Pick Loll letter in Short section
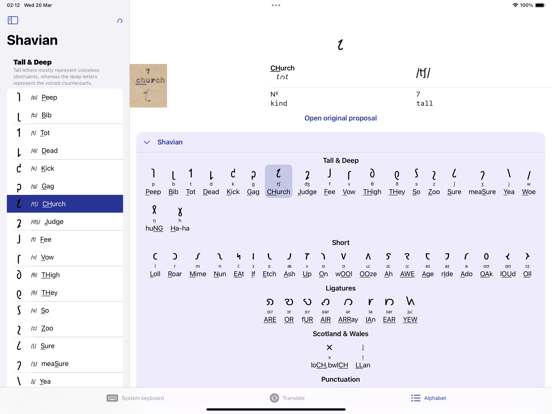This screenshot has width=552, height=414. [155, 265]
